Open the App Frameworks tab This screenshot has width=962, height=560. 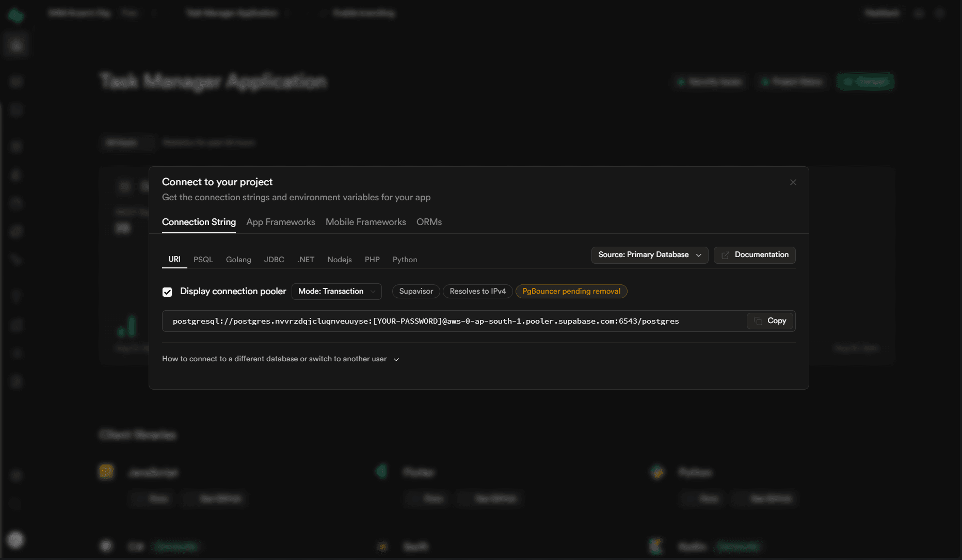pos(281,222)
